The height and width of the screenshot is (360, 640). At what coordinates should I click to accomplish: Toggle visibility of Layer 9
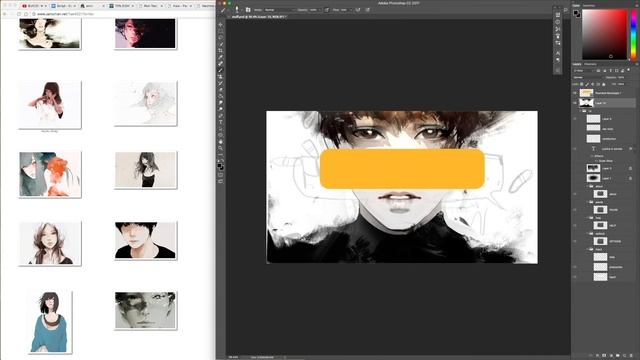(x=575, y=119)
